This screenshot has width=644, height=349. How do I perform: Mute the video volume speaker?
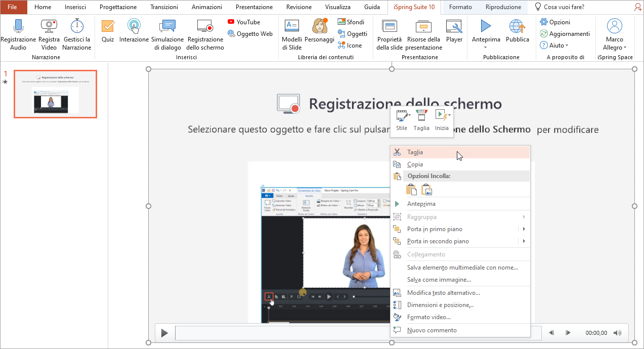(617, 333)
